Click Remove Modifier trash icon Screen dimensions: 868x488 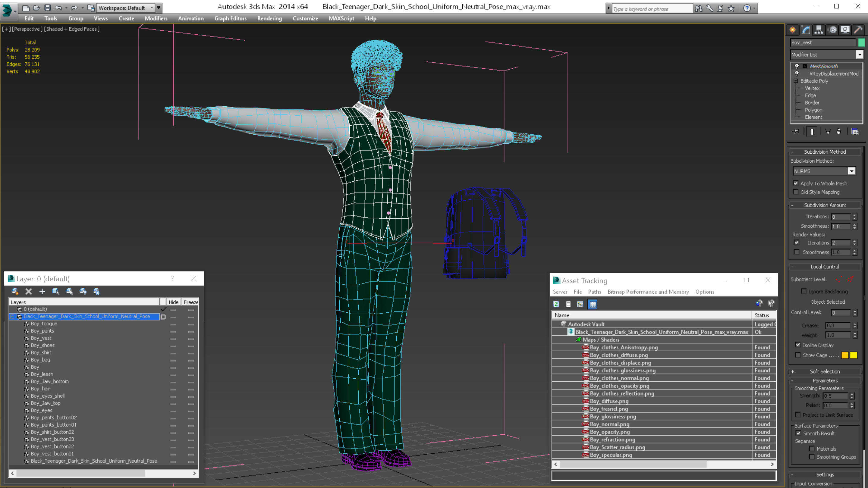[839, 131]
